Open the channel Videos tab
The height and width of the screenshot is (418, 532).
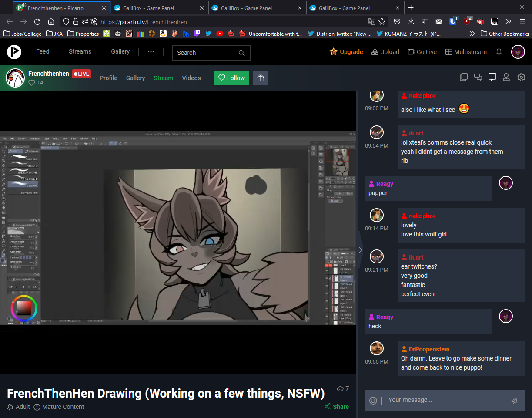coord(191,78)
